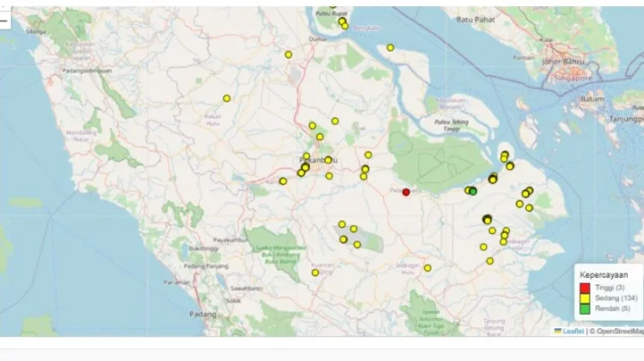Click the Kepercayaan legend title

pos(602,274)
